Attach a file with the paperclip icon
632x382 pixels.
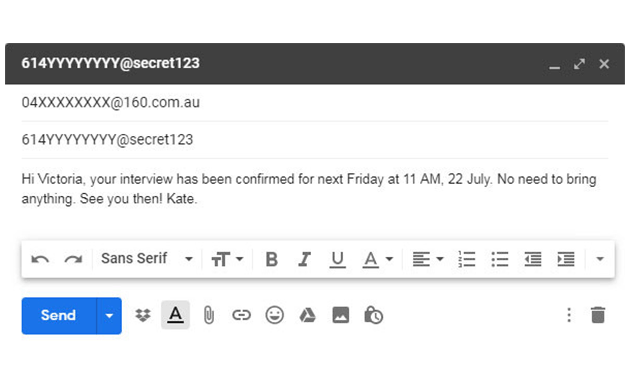(x=208, y=315)
